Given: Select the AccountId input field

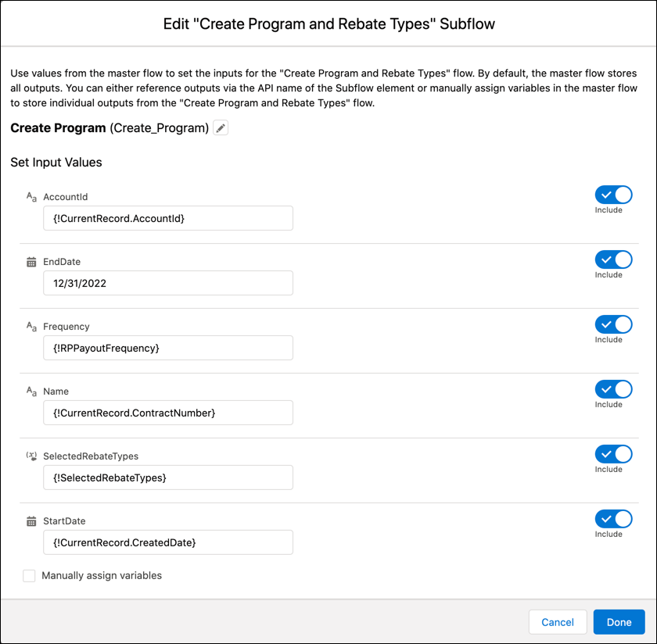Looking at the screenshot, I should click(x=167, y=218).
